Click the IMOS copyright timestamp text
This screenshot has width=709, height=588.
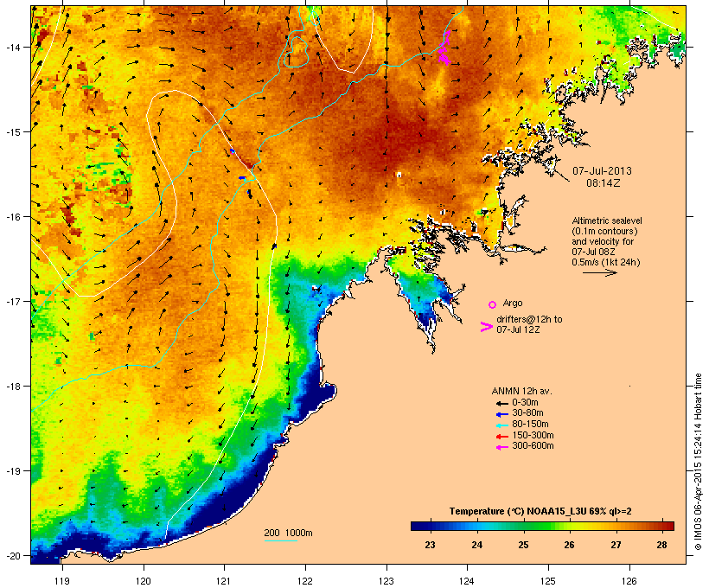(698, 463)
